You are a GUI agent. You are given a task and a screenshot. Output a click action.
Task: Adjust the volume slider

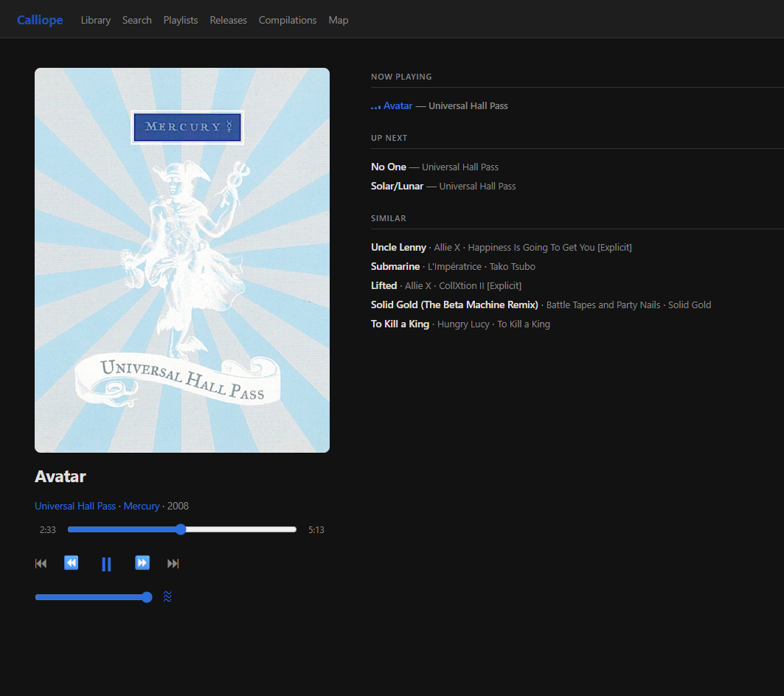(94, 597)
